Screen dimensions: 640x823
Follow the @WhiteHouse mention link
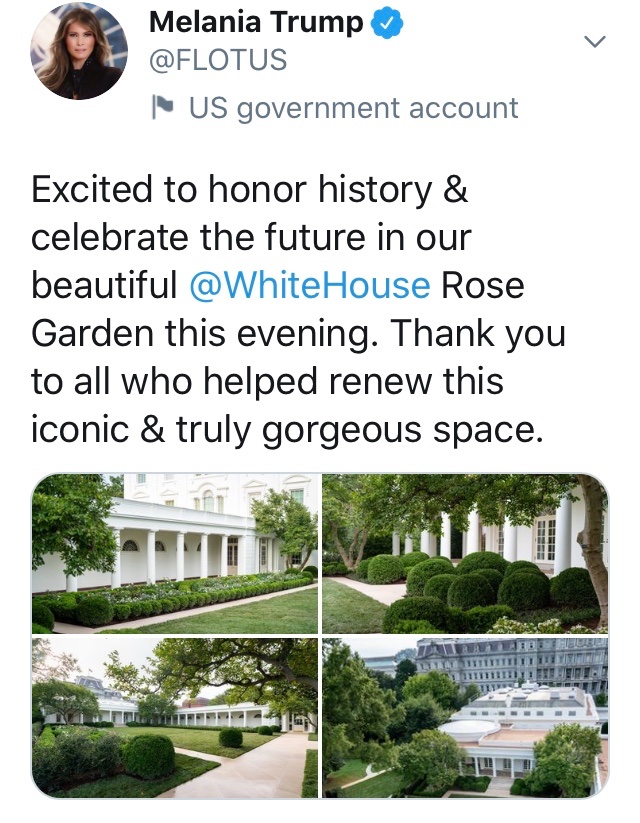click(310, 285)
